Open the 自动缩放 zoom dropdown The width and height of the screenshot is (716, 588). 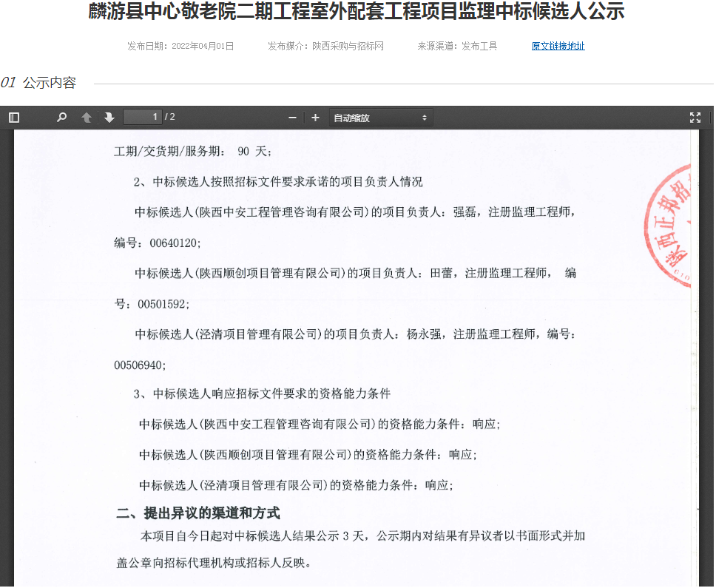(x=380, y=118)
